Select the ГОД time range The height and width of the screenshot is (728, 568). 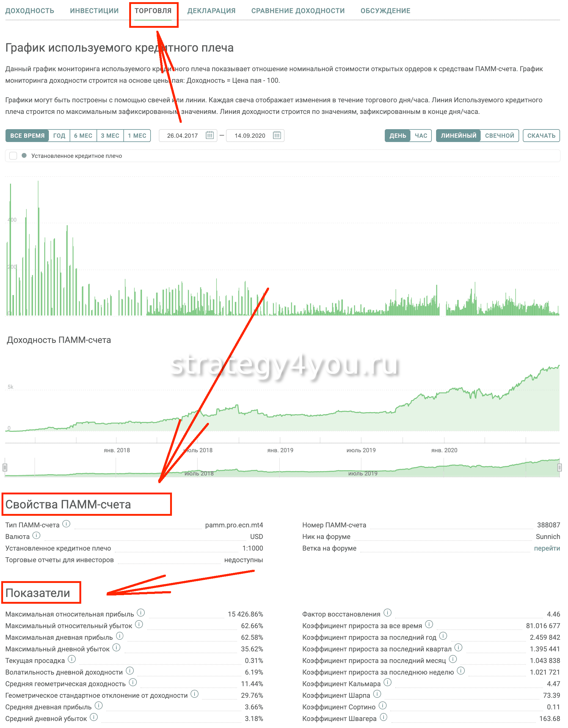coord(59,136)
